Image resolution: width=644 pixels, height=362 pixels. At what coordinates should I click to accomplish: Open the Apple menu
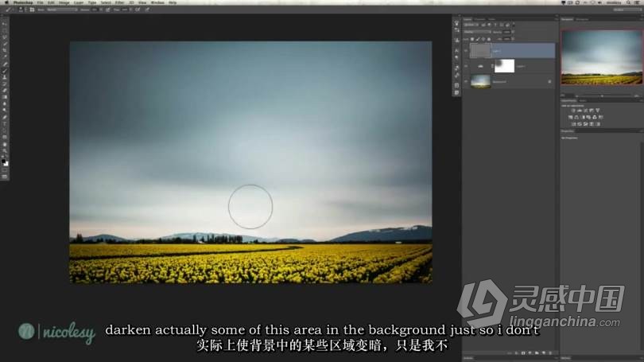pos(6,2)
